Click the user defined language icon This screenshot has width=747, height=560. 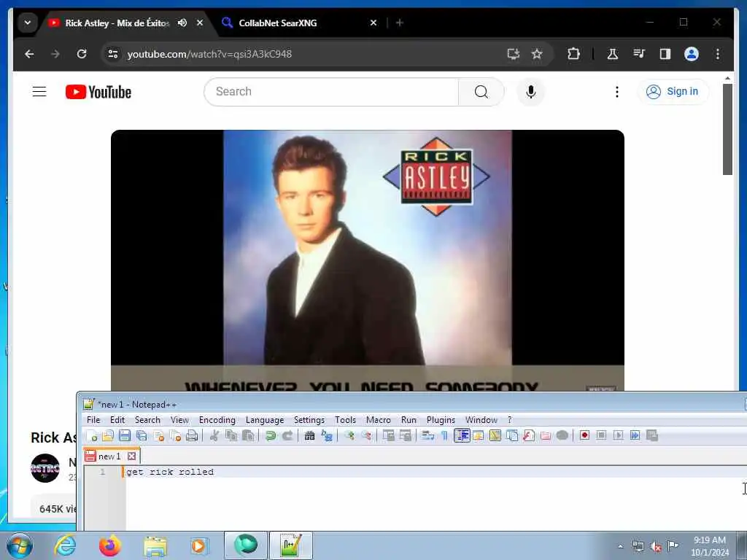pyautogui.click(x=479, y=435)
